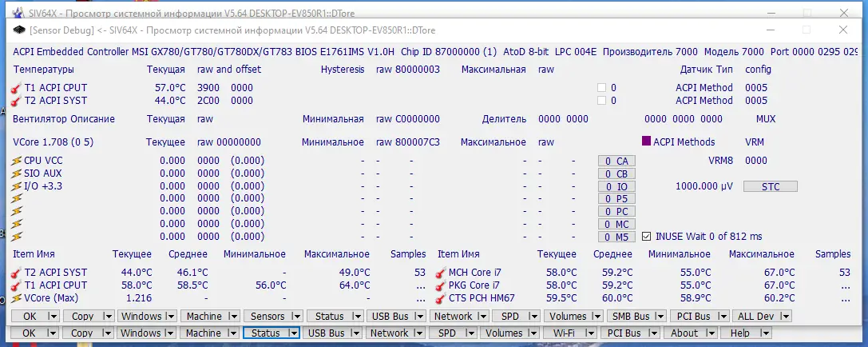868x347 pixels.
Task: Click the 1000.000 µV value
Action: [x=704, y=187]
